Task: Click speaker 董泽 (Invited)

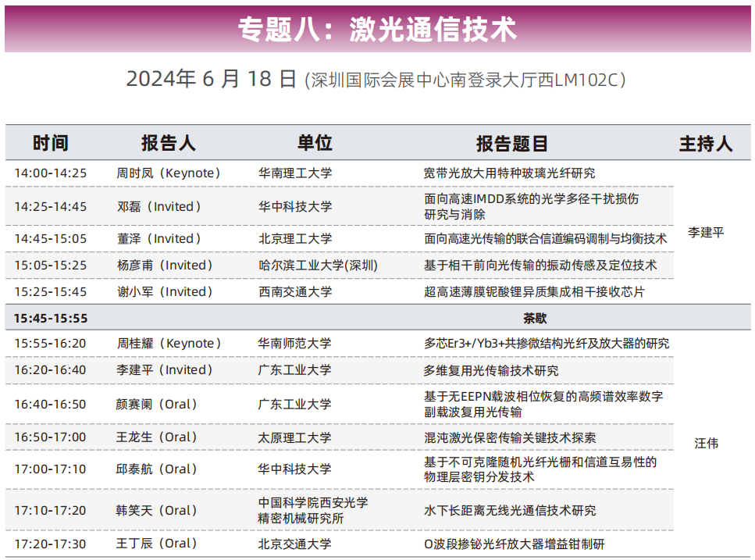Action: pyautogui.click(x=159, y=239)
